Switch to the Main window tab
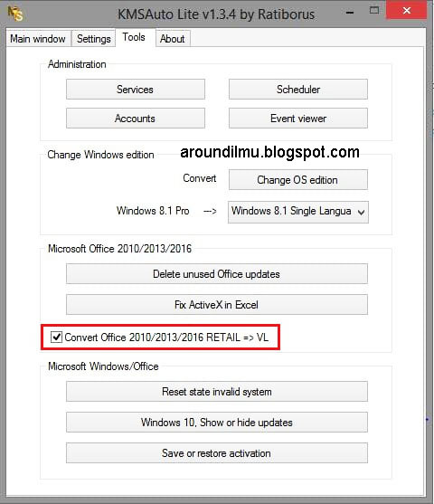This screenshot has width=434, height=504. (x=38, y=39)
